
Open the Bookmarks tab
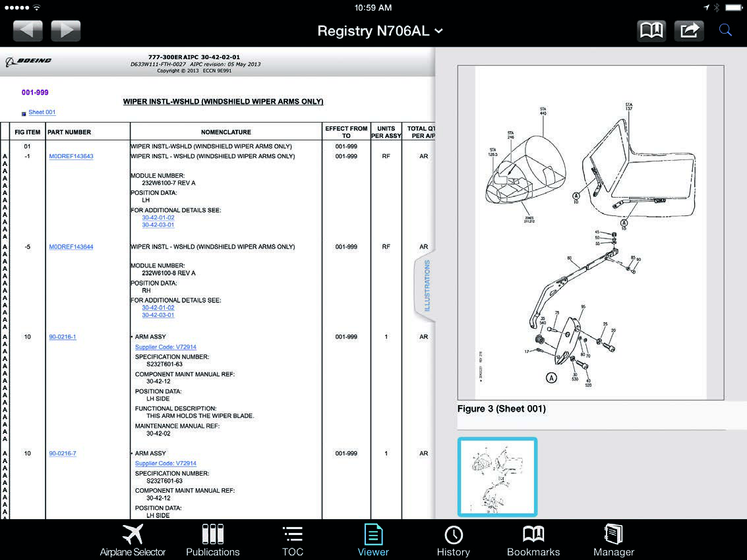tap(533, 540)
